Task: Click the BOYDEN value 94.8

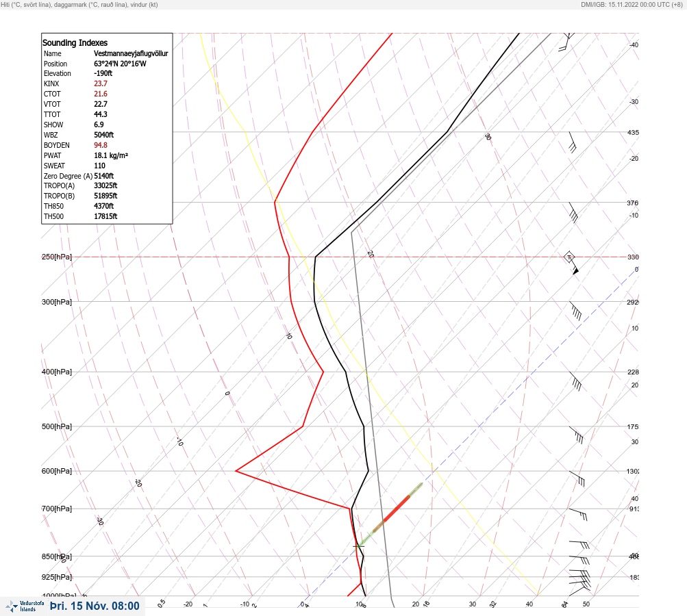Action: coord(100,145)
